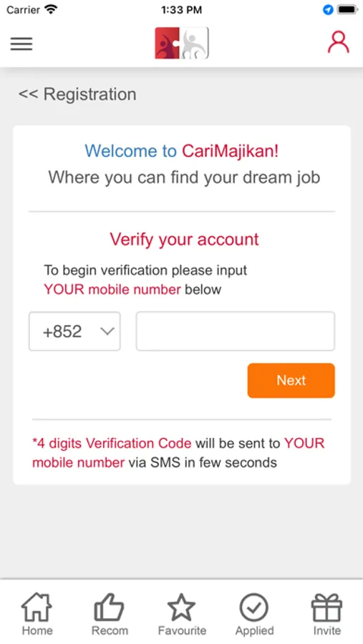This screenshot has width=363, height=644.
Task: Open the hamburger menu
Action: pyautogui.click(x=21, y=44)
